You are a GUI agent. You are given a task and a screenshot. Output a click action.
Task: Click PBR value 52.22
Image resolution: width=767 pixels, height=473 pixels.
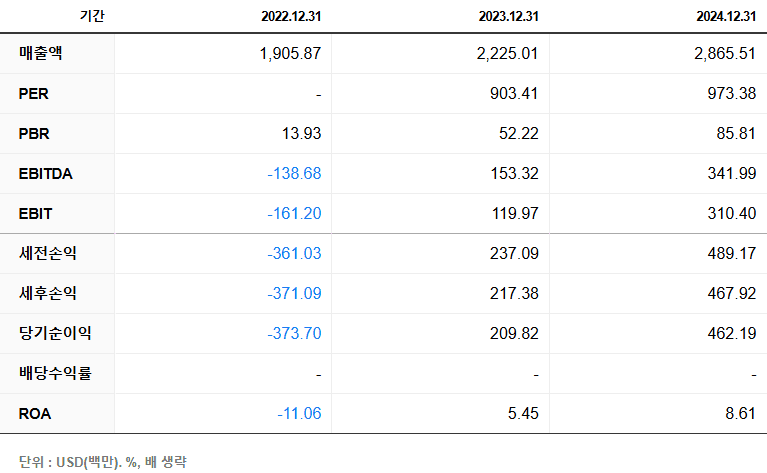click(x=519, y=134)
